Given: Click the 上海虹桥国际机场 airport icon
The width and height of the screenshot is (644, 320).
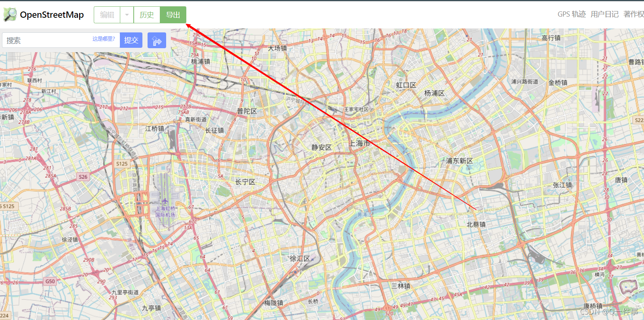Looking at the screenshot, I should (165, 201).
